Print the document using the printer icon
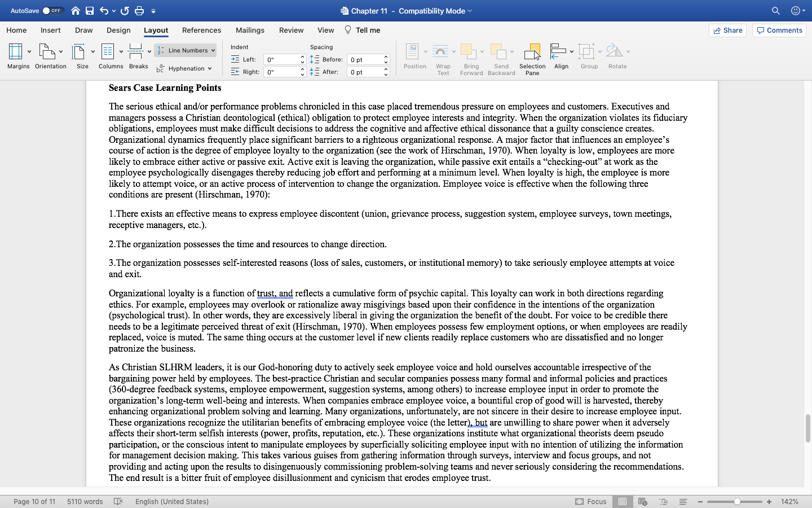Image resolution: width=812 pixels, height=508 pixels. 139,11
